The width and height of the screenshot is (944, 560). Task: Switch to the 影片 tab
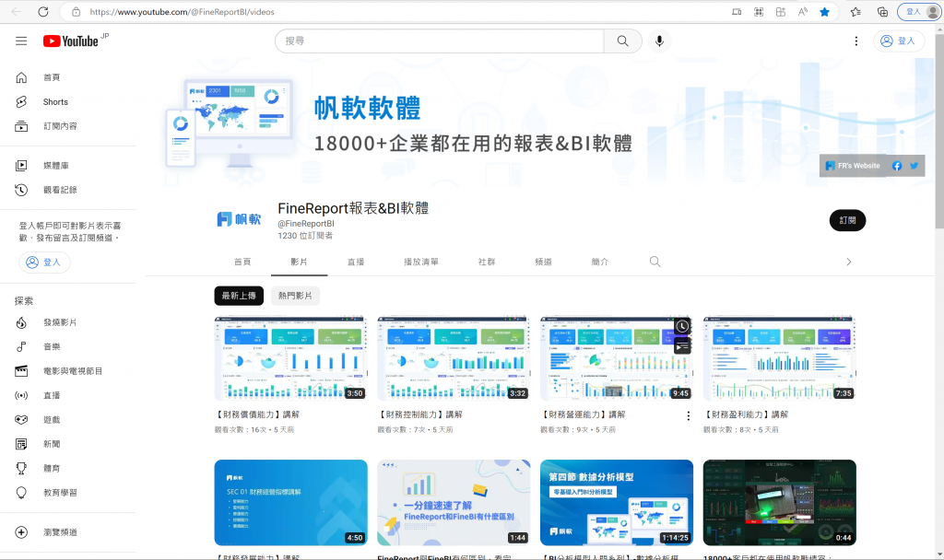(300, 262)
